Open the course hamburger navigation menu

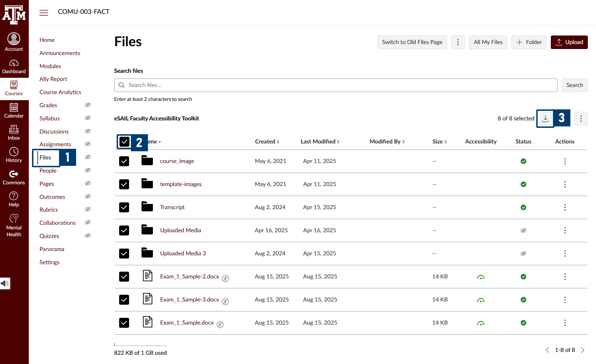[44, 12]
